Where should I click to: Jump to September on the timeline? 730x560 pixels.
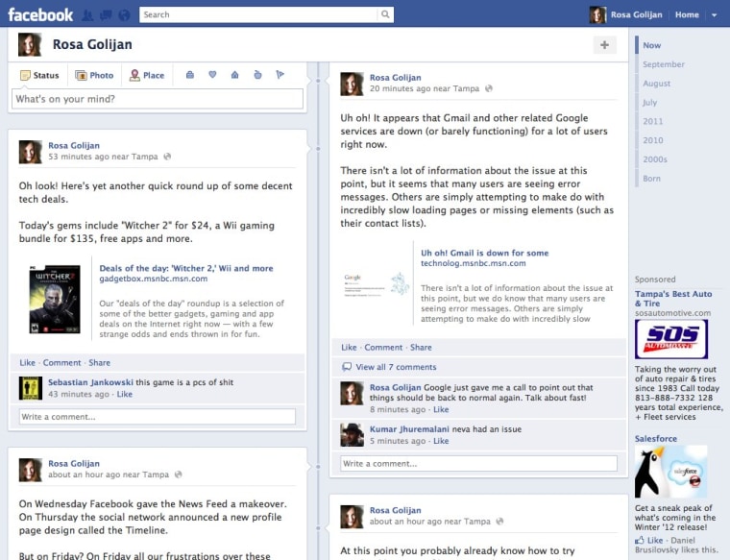[664, 64]
